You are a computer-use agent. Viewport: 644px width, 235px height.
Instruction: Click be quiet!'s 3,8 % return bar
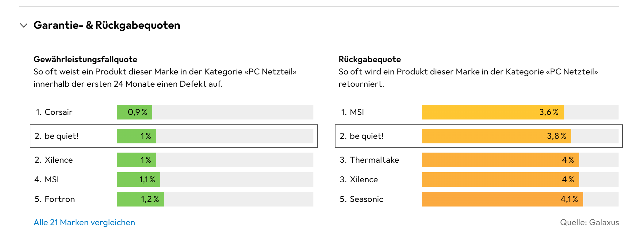coord(496,136)
